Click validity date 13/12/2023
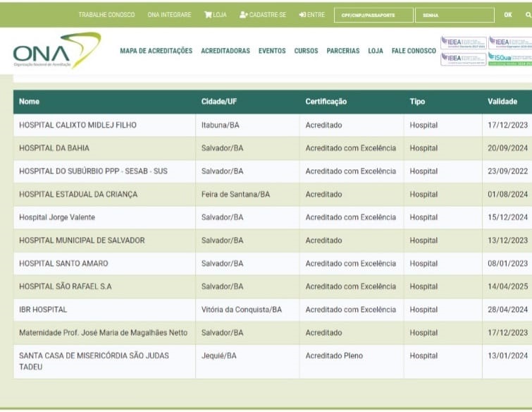This screenshot has width=532, height=412. pos(507,241)
